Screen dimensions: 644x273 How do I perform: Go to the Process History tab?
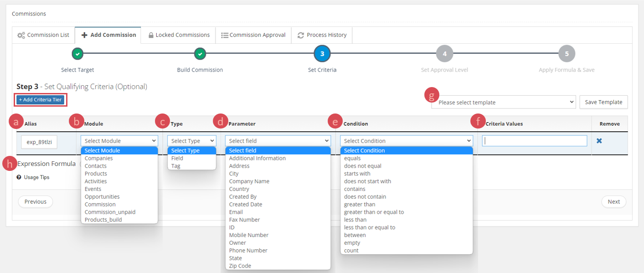pos(322,35)
